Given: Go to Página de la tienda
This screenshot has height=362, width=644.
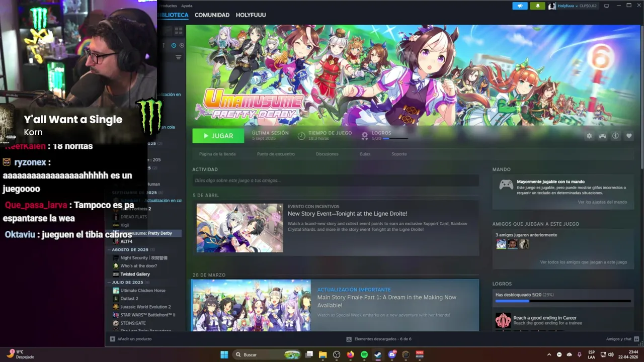Looking at the screenshot, I should click(217, 154).
